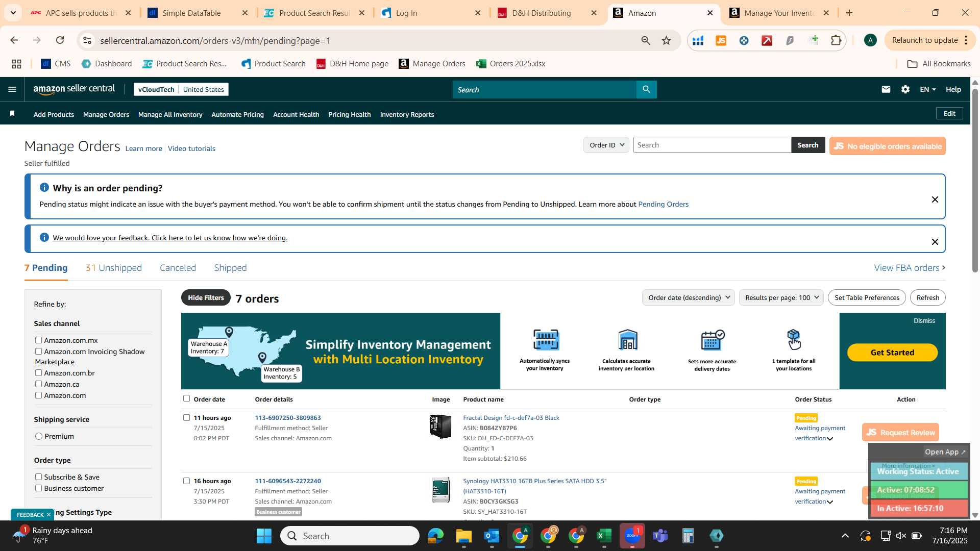Open Excel from the taskbar

pyautogui.click(x=604, y=536)
